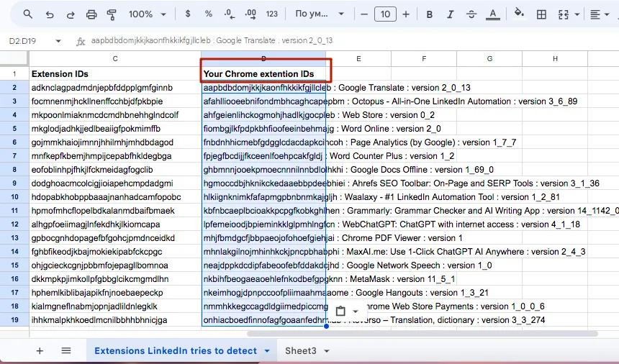The width and height of the screenshot is (619, 364).
Task: Format selection as currency
Action: click(188, 14)
